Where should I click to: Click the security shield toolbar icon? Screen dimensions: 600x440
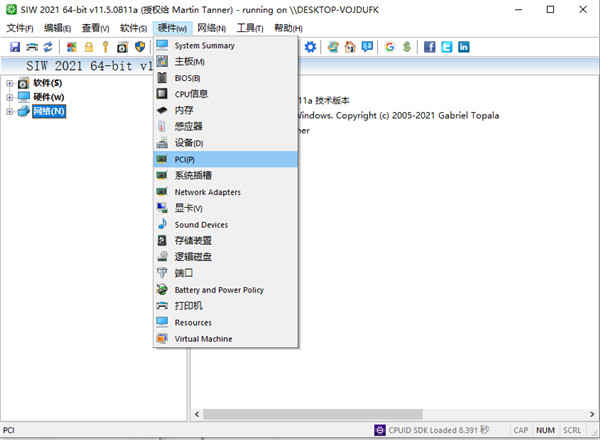tap(140, 47)
